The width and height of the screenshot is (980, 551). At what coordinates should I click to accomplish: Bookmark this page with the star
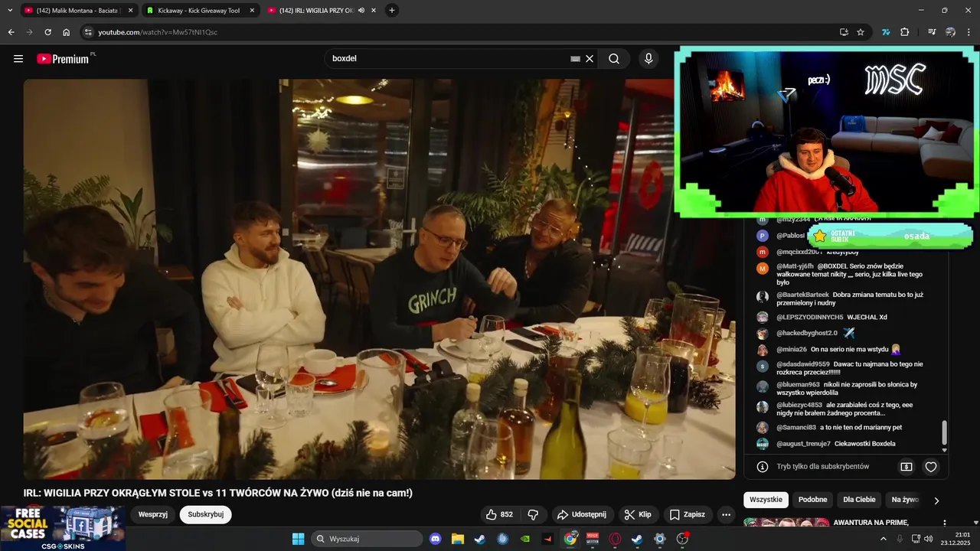point(861,32)
